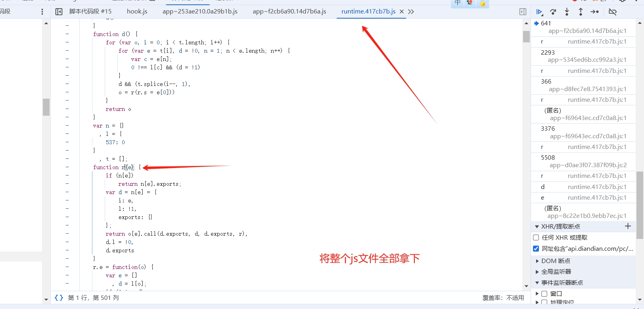The width and height of the screenshot is (644, 309).
Task: Click the code editor vertical scrollbar thumb
Action: point(526,36)
